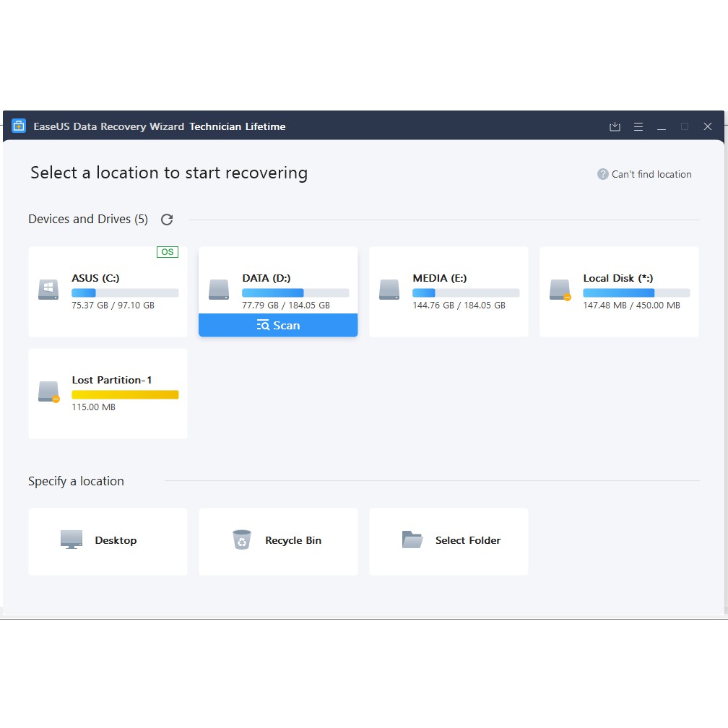
Task: Click the Lost Partition-1 drive icon
Action: (x=49, y=392)
